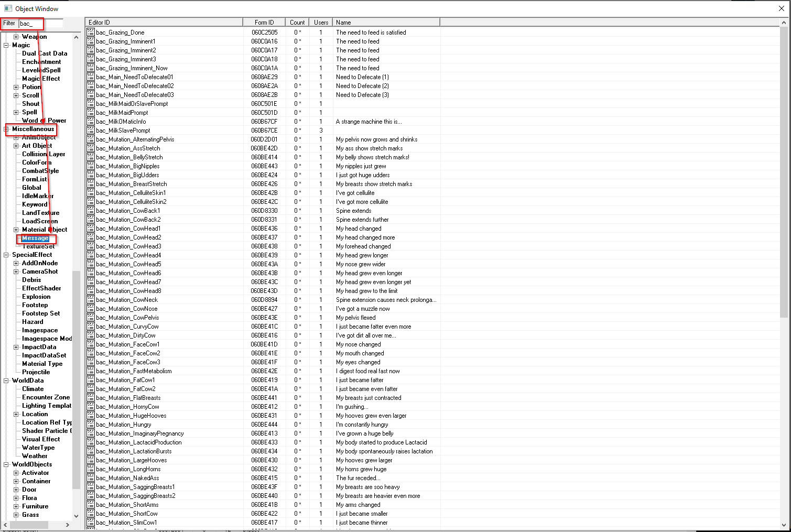Select Explosion under SpecialEffect
This screenshot has width=791, height=532.
click(36, 297)
